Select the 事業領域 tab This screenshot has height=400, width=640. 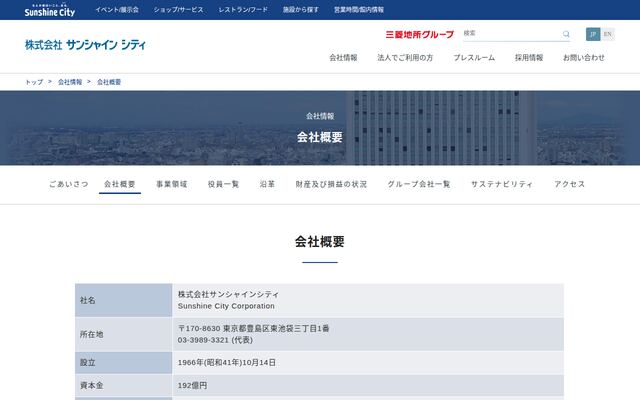(x=171, y=184)
